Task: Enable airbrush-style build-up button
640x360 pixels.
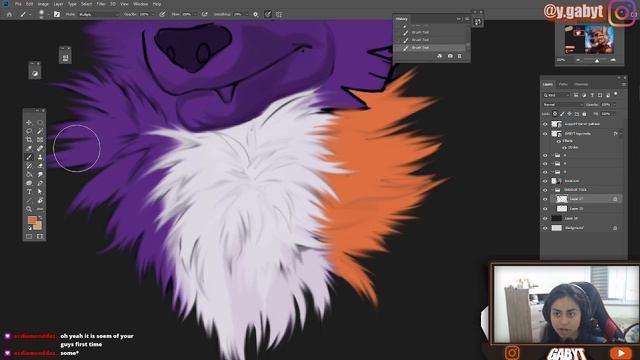Action: click(x=204, y=14)
